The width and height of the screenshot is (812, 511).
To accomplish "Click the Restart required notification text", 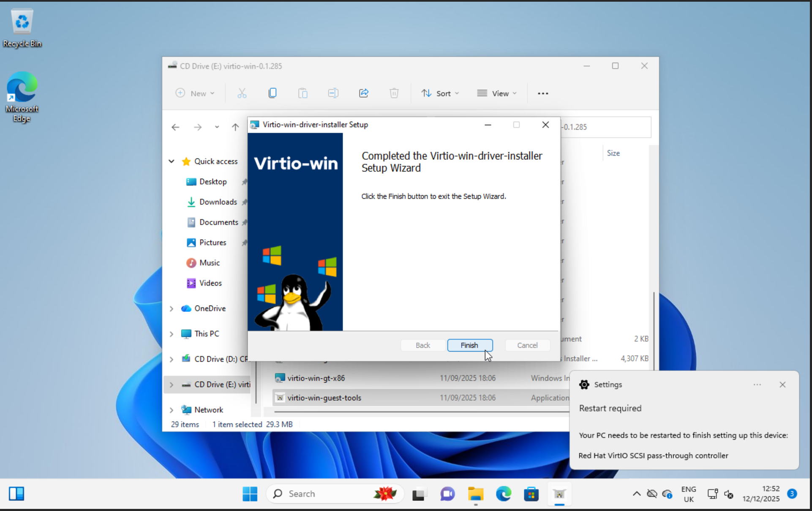I will point(610,408).
